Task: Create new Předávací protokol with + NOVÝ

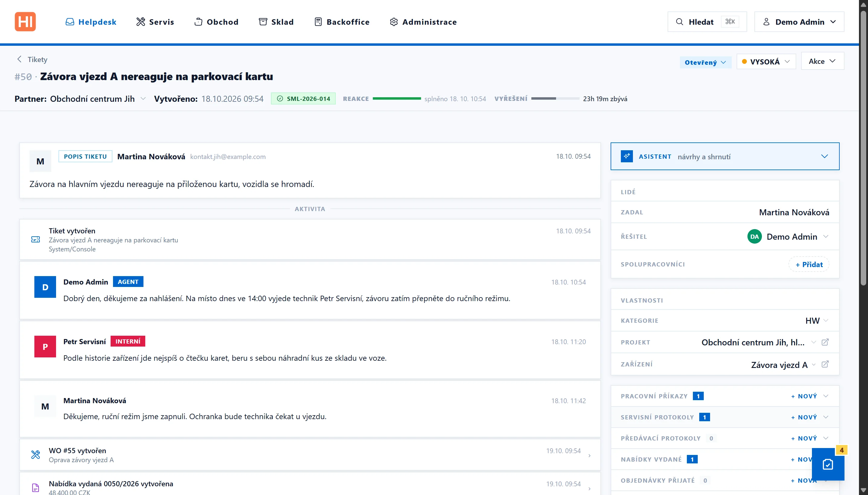Action: tap(804, 438)
